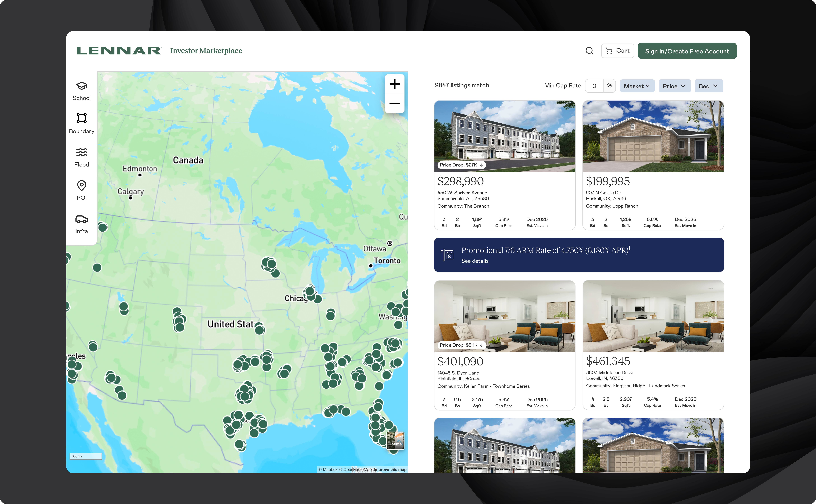Image resolution: width=816 pixels, height=504 pixels.
Task: Click 2,907 Sqft value
Action: tap(626, 399)
